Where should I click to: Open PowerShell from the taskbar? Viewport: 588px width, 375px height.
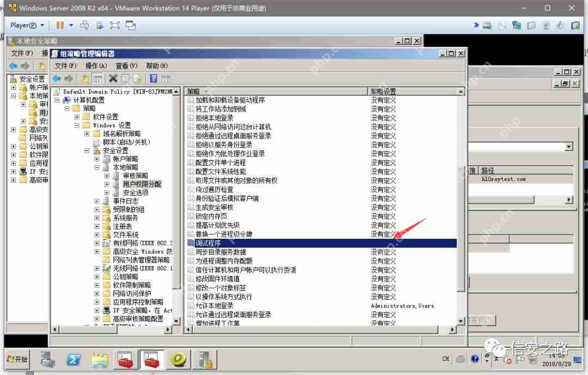click(74, 360)
